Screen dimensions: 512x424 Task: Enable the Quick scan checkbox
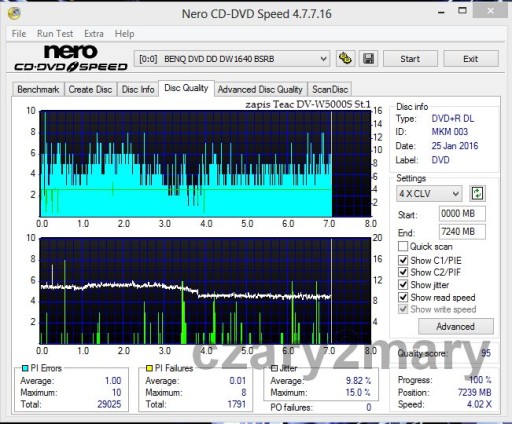[x=403, y=246]
